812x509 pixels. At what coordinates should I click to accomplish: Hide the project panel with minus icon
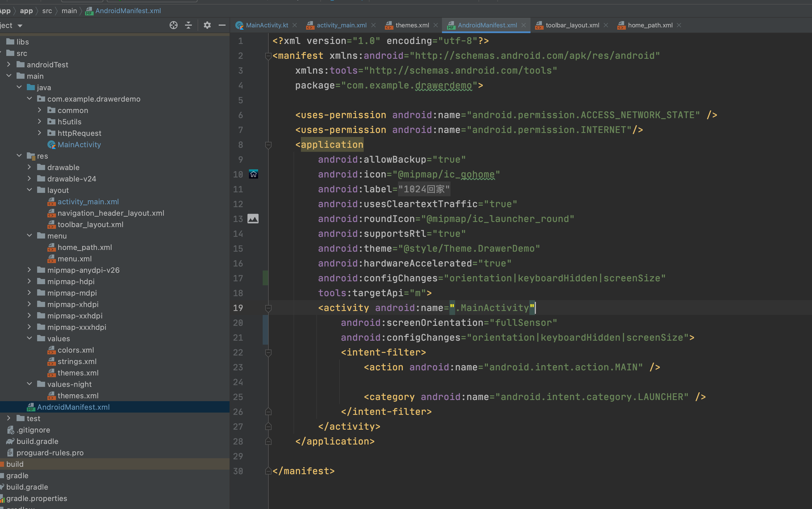222,25
